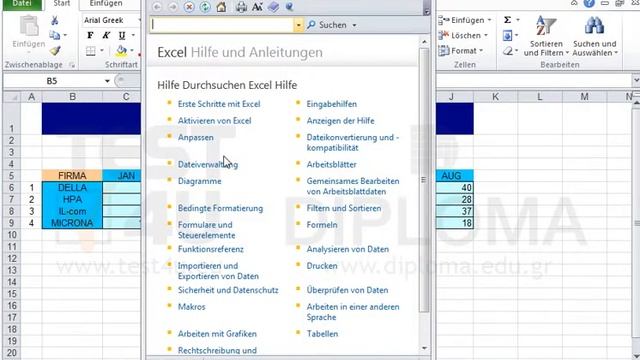Open the 'Tabellen' help link
The height and width of the screenshot is (360, 640).
tap(322, 334)
